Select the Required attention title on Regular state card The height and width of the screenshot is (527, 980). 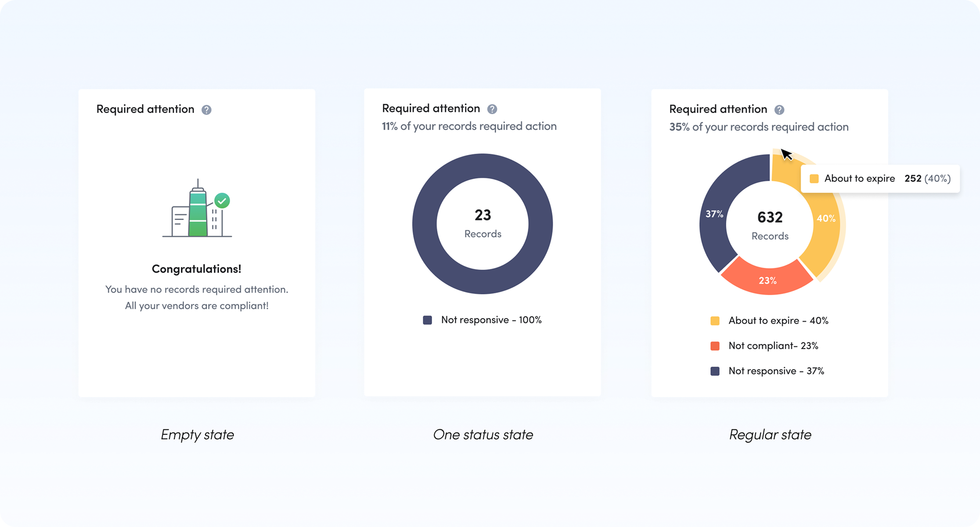(717, 109)
